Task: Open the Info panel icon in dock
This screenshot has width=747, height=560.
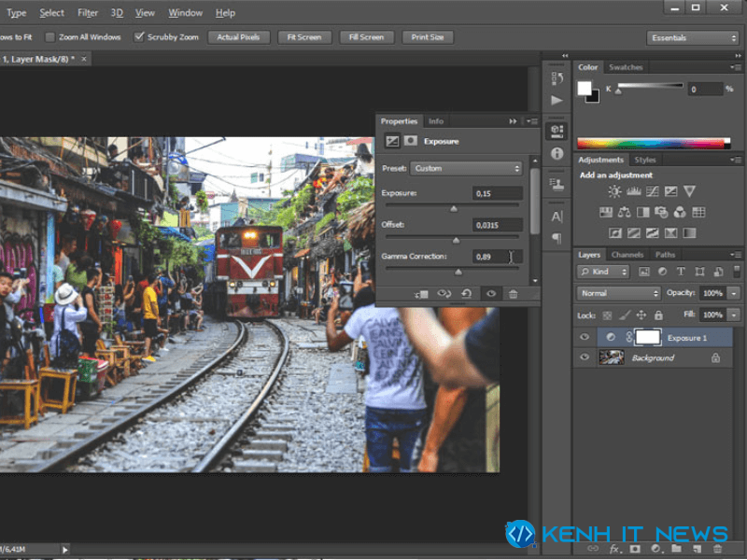Action: click(x=557, y=153)
